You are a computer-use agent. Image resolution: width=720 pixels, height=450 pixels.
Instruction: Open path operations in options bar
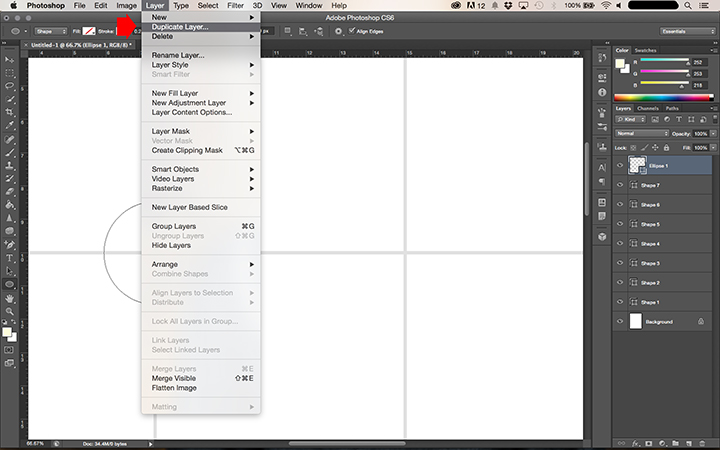coord(288,31)
